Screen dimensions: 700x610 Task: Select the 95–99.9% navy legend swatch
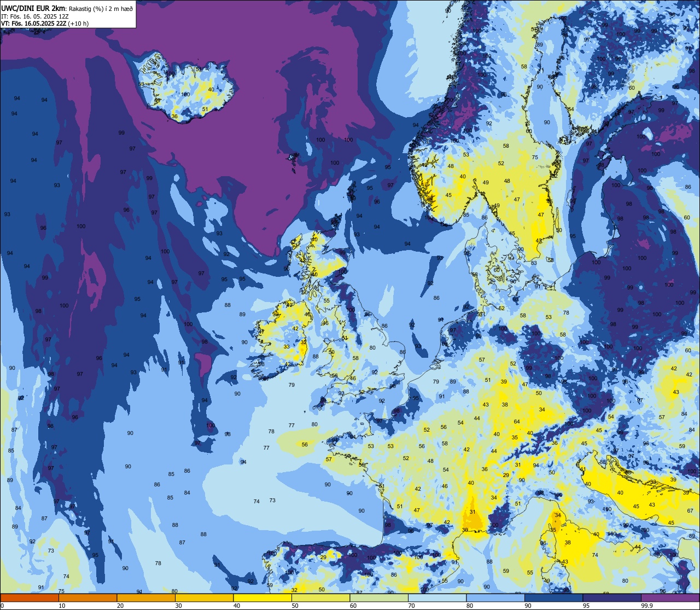tap(611, 598)
